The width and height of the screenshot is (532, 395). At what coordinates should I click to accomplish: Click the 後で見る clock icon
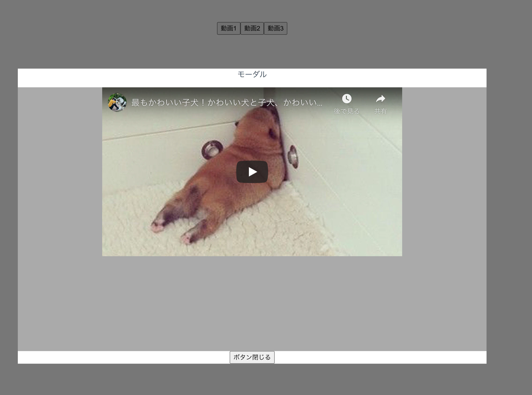tap(347, 99)
